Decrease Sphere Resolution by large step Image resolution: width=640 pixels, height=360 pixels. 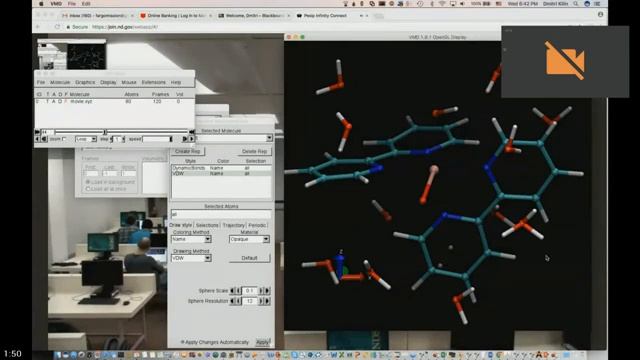pos(232,301)
